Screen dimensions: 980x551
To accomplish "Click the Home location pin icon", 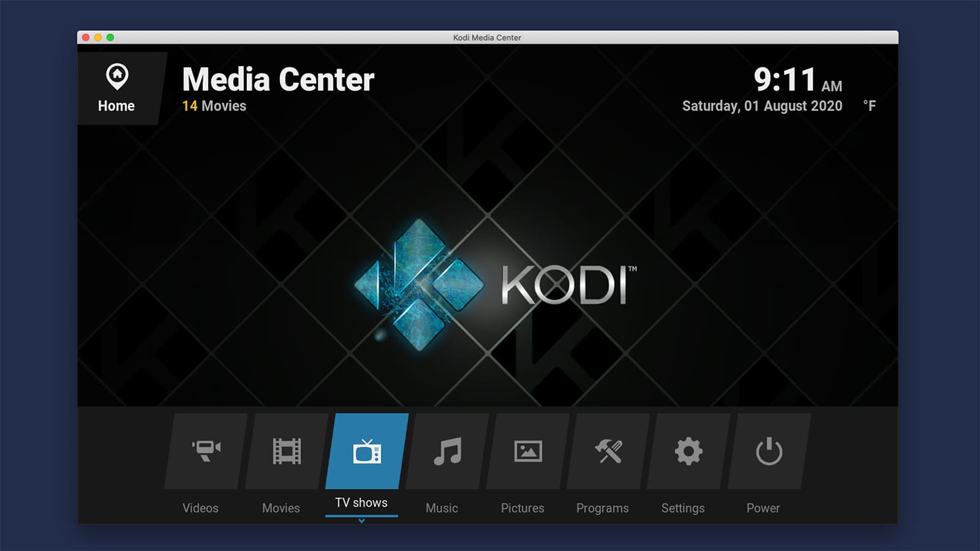I will 117,77.
